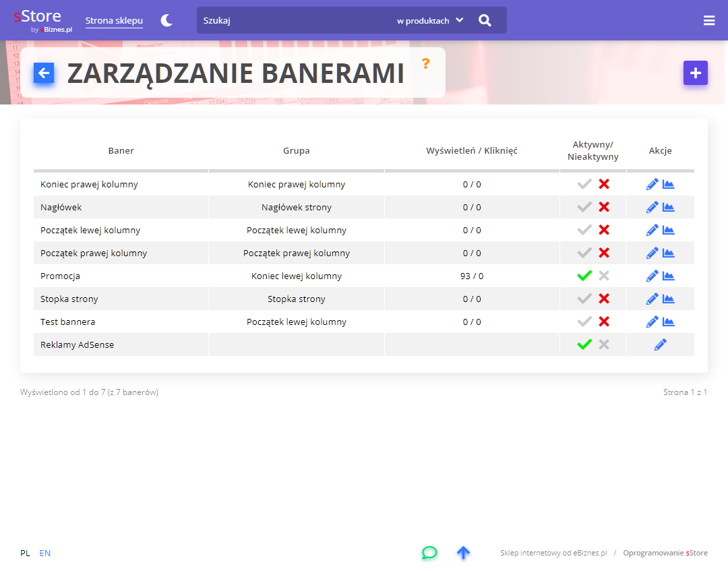Click the Test bannera name cell
The height and width of the screenshot is (571, 728).
point(68,322)
